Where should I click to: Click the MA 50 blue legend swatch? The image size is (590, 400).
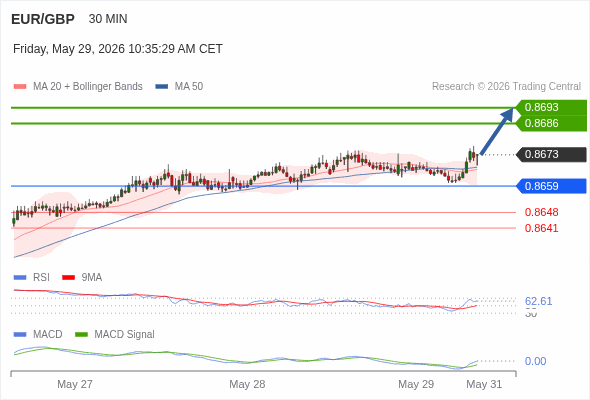point(161,87)
